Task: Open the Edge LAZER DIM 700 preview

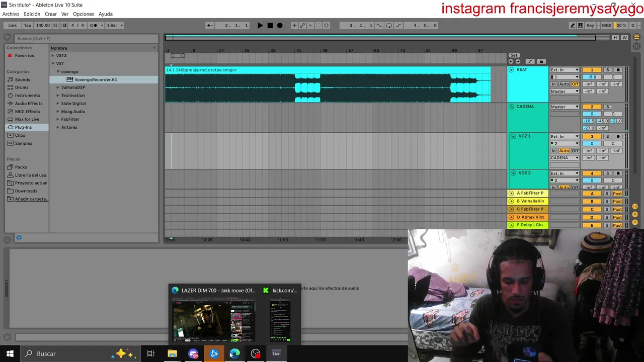Action: [214, 314]
